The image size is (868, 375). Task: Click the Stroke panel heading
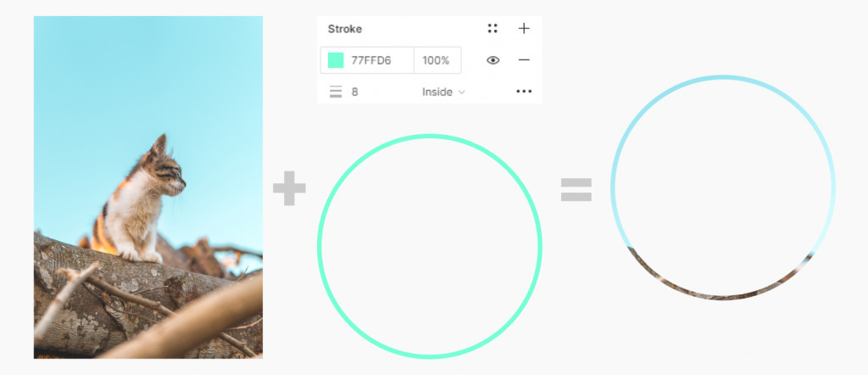pos(345,29)
